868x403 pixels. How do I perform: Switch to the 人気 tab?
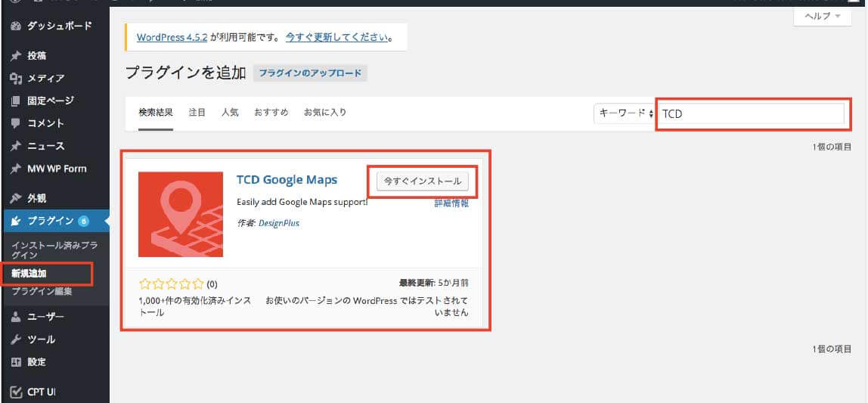pos(230,113)
